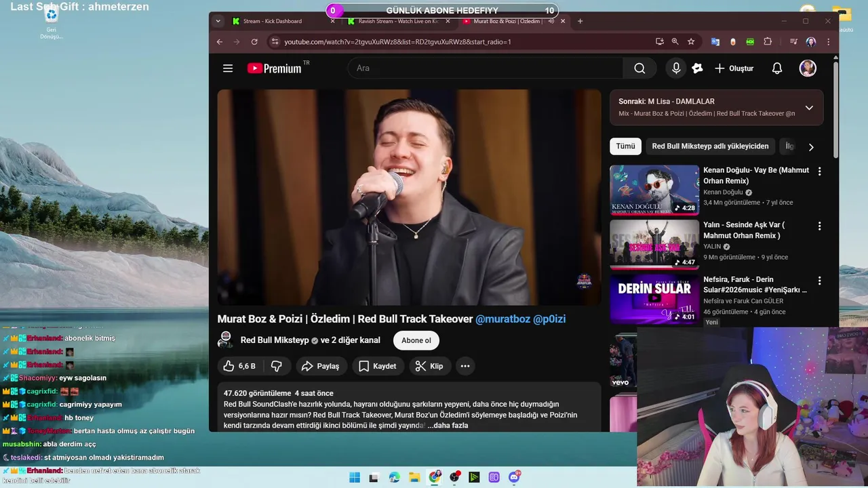Open options for Kenan Doğulu Vay Be video
The image size is (868, 488).
[x=819, y=171]
